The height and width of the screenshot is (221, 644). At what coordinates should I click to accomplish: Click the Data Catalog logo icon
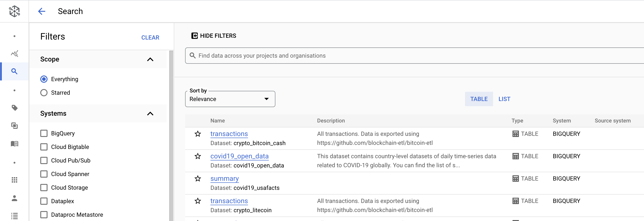14,11
